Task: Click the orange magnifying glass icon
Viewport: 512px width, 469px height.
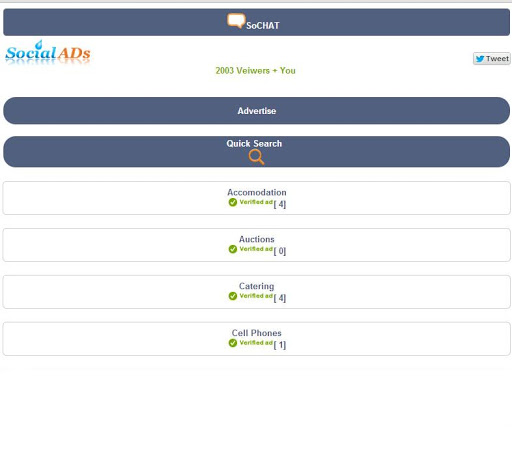Action: pyautogui.click(x=256, y=157)
